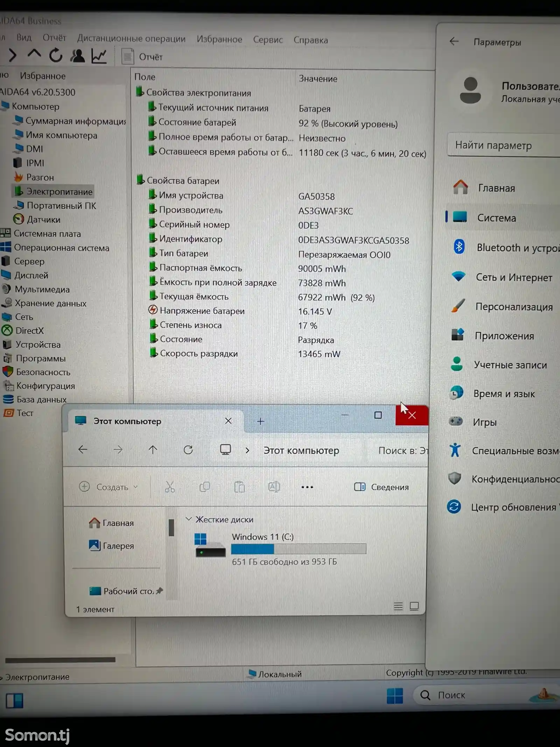Open the DirectX category
The width and height of the screenshot is (560, 747).
(23, 331)
